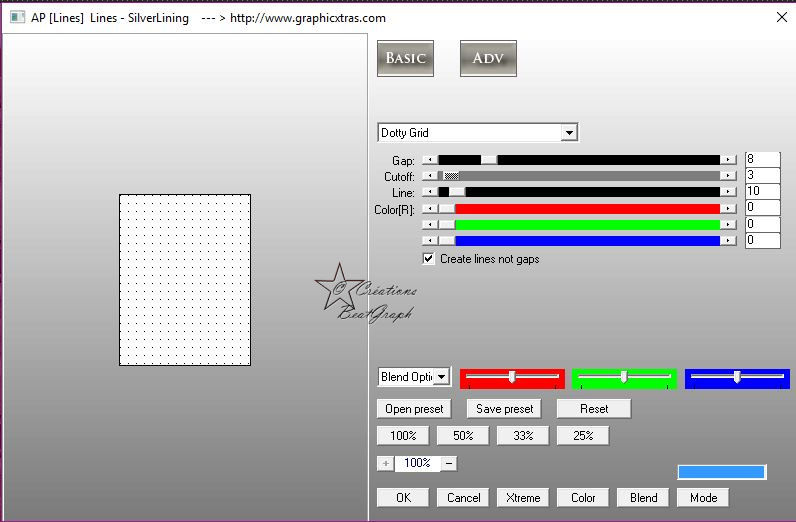
Task: Click right arrow of Line slider
Action: (728, 192)
